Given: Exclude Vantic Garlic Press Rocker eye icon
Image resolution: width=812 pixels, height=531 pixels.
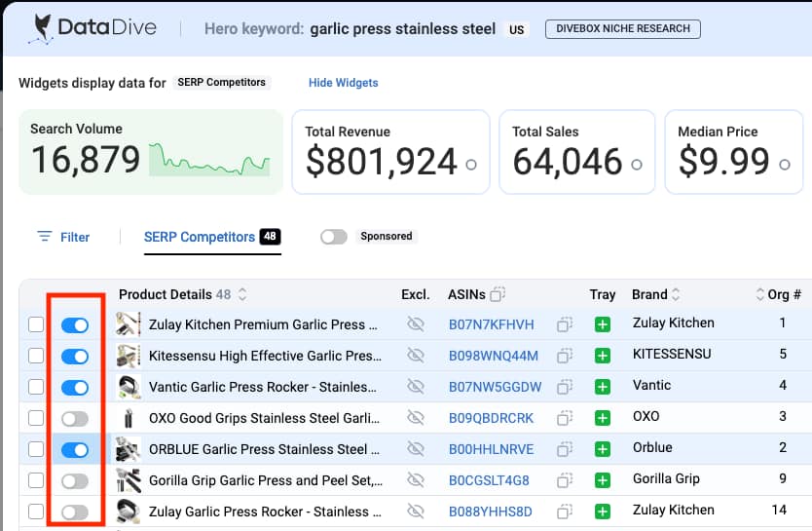Looking at the screenshot, I should point(416,387).
